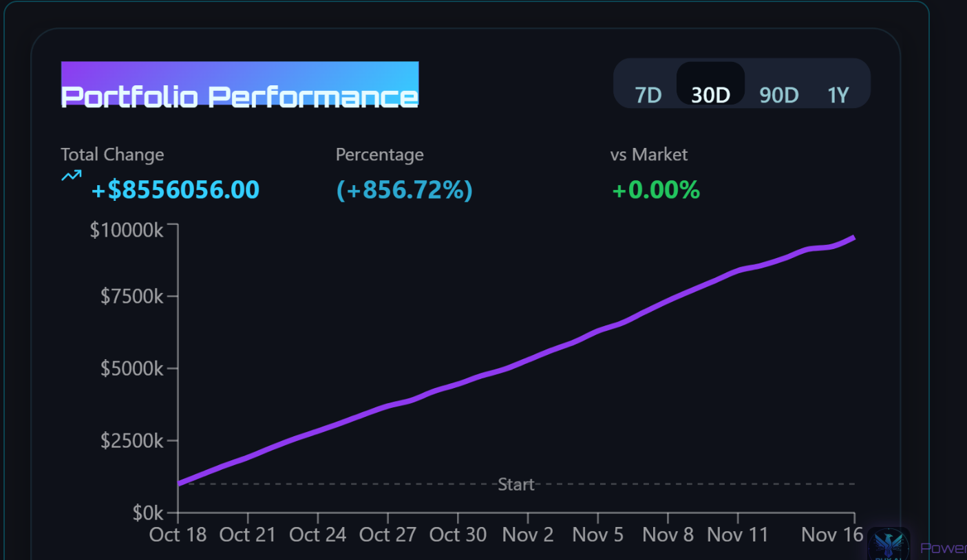Select the 30D time range tab
Image resolution: width=967 pixels, height=560 pixels.
pos(710,95)
